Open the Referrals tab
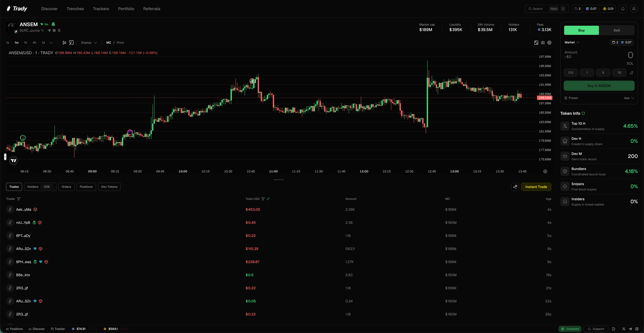 point(152,9)
